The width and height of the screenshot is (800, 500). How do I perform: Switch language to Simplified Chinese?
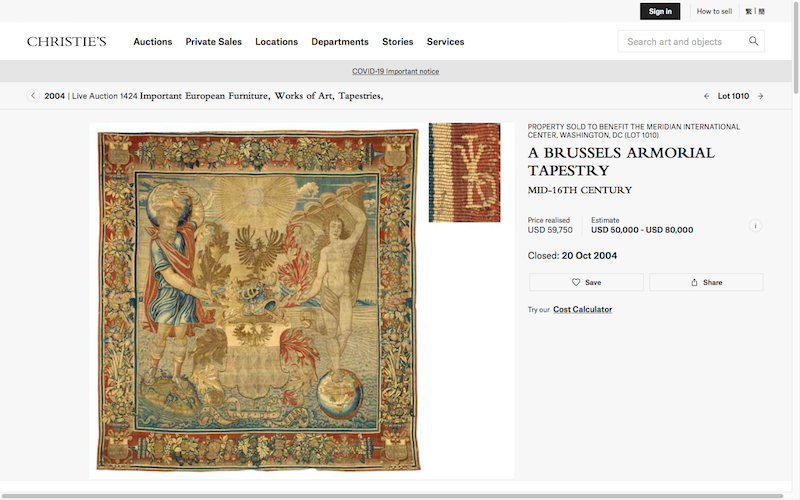[x=761, y=11]
